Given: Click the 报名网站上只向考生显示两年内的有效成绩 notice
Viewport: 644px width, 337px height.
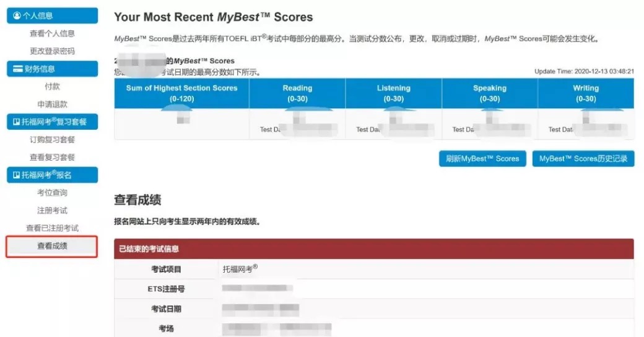Looking at the screenshot, I should 187,222.
